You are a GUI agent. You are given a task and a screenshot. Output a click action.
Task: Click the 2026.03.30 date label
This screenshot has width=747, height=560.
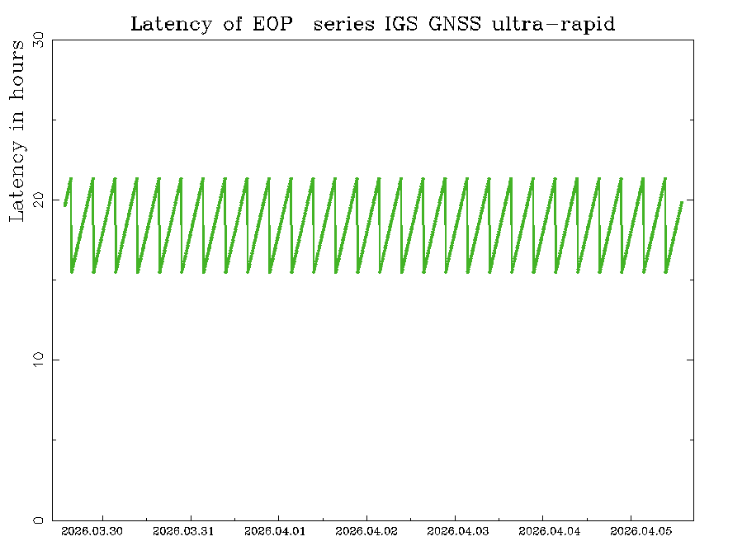tap(92, 532)
